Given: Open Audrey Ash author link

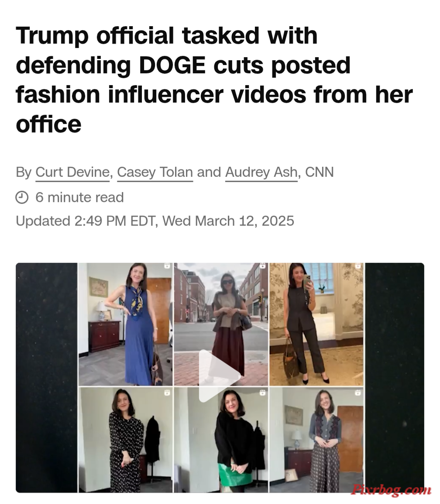Looking at the screenshot, I should 261,172.
